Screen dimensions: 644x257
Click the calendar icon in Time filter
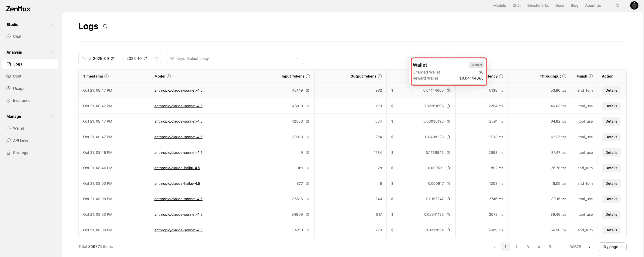156,59
